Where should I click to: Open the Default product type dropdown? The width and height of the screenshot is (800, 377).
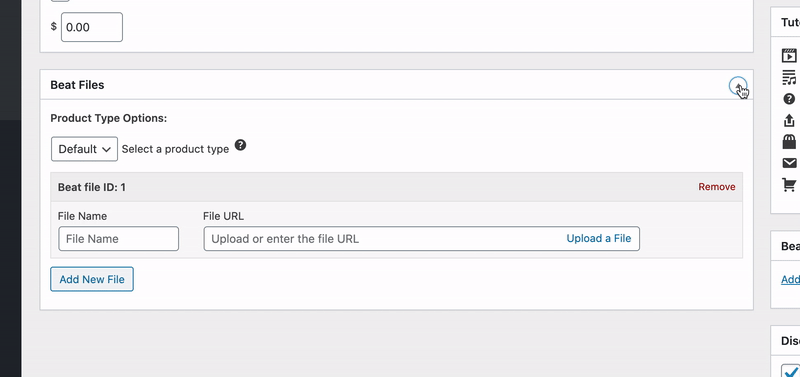coord(84,149)
